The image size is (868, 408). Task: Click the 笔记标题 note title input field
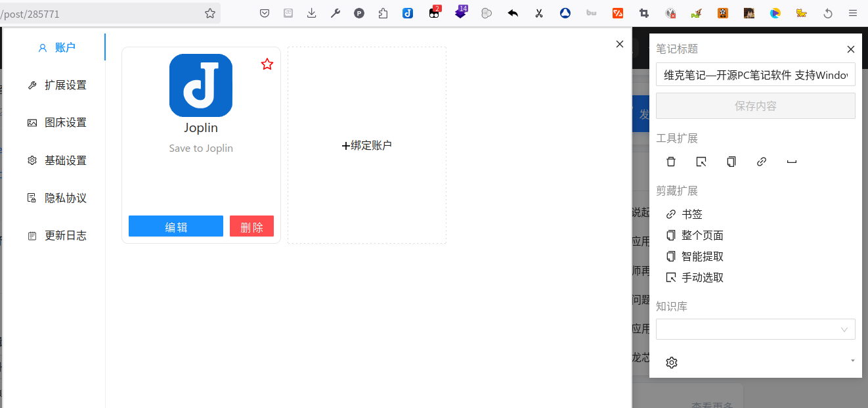pos(756,74)
